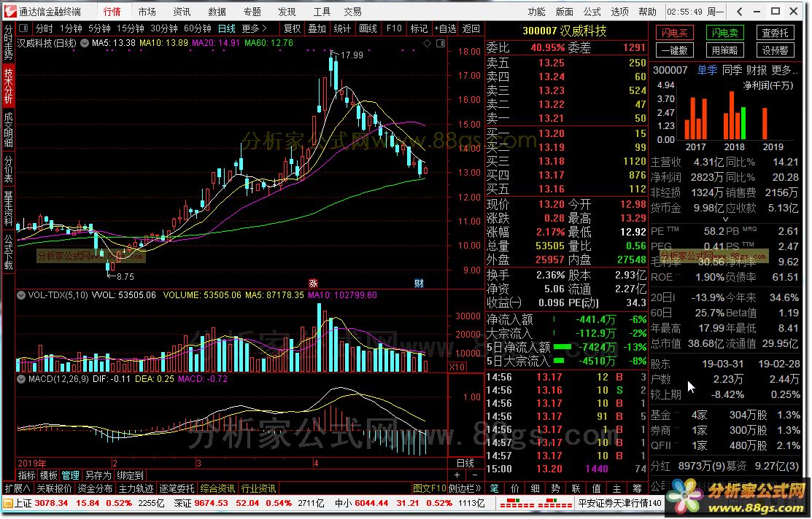Open 资金分布 bottom tab
This screenshot has height=519, width=812.
pos(95,488)
